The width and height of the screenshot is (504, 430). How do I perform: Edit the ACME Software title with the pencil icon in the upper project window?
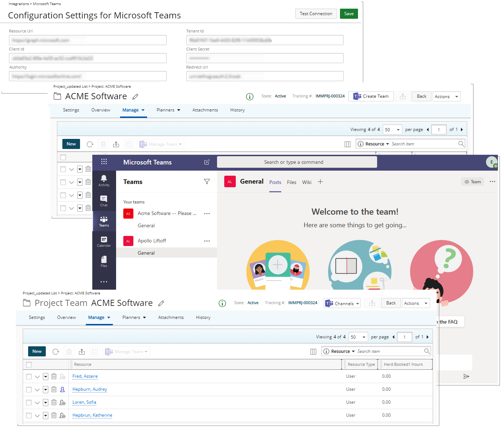pos(136,96)
